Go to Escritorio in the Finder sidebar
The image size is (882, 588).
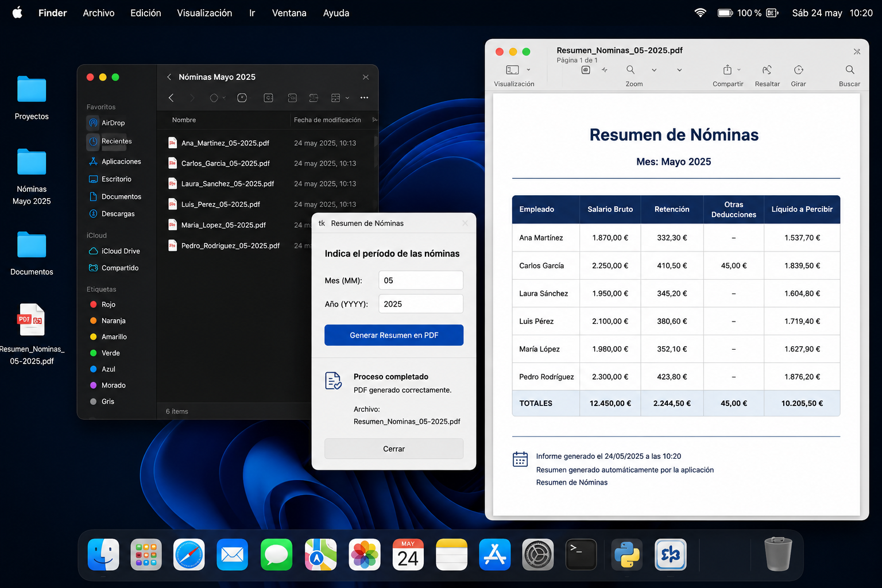pyautogui.click(x=110, y=179)
